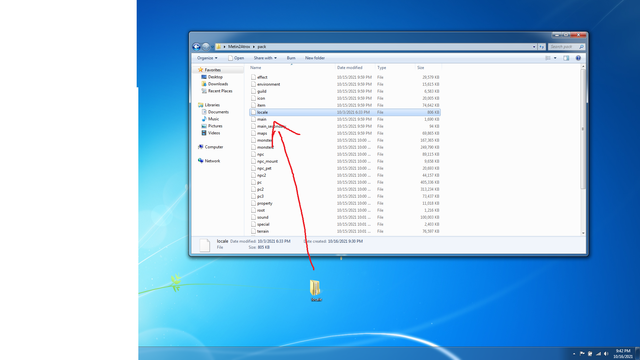Expand Metin2Wrox breadcrumb arrow
Image resolution: width=640 pixels, height=360 pixels.
(253, 47)
